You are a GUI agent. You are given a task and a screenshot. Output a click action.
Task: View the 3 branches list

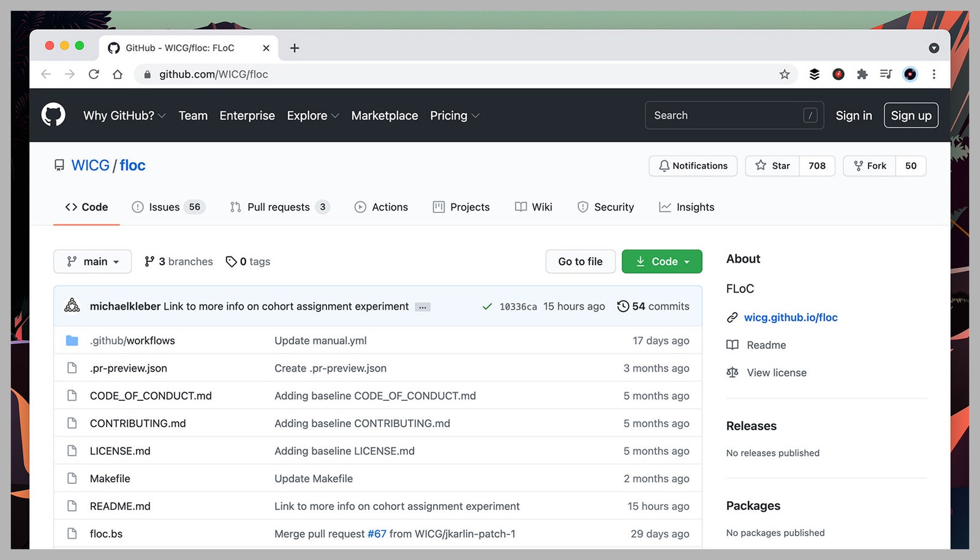click(x=178, y=261)
